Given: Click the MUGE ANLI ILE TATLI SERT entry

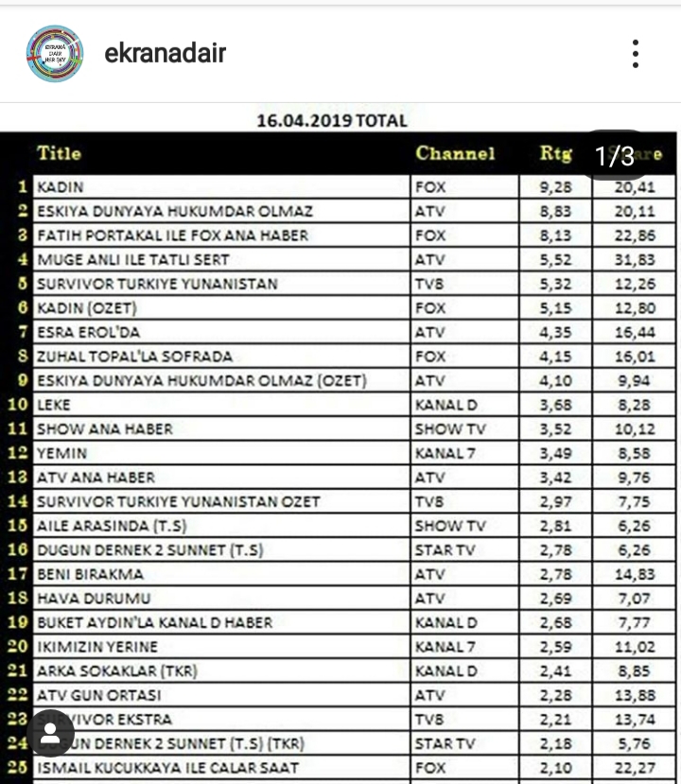Looking at the screenshot, I should (133, 259).
